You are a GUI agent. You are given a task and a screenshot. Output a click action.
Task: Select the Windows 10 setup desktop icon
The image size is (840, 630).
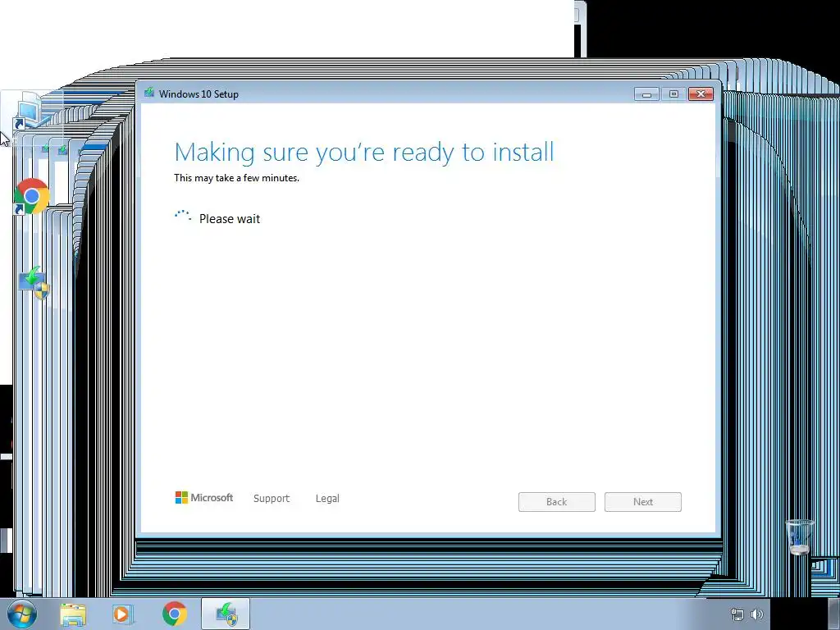pyautogui.click(x=33, y=282)
